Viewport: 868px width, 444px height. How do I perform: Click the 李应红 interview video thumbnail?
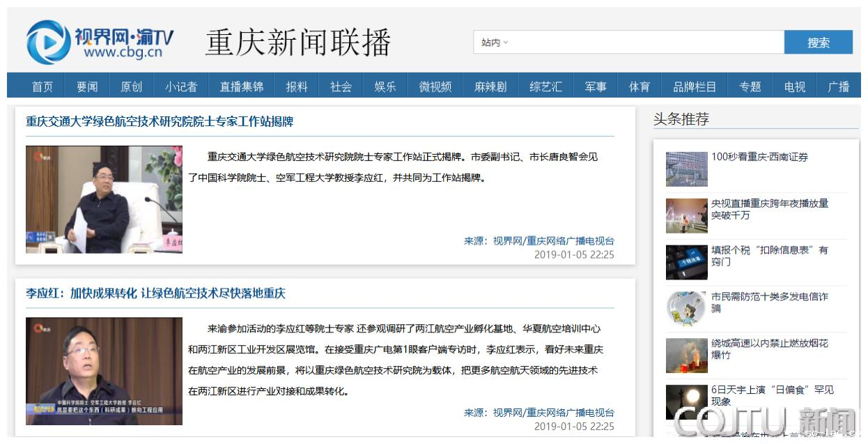coord(104,371)
